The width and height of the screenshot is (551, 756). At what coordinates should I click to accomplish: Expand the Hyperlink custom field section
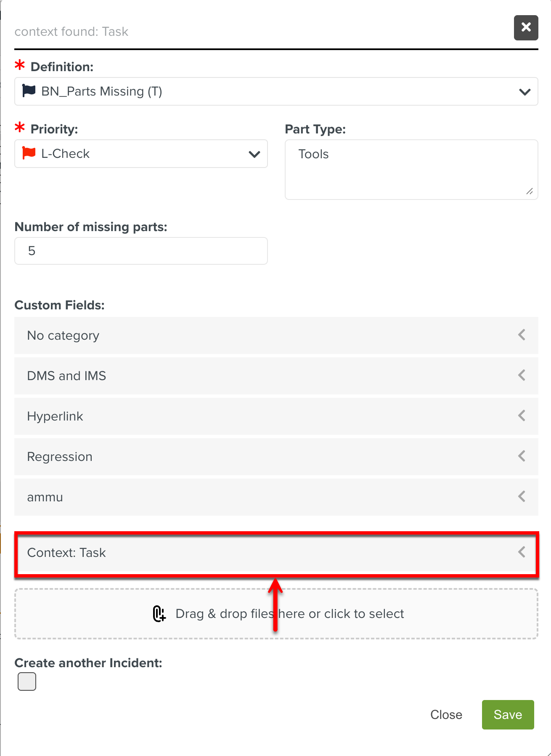pyautogui.click(x=522, y=416)
